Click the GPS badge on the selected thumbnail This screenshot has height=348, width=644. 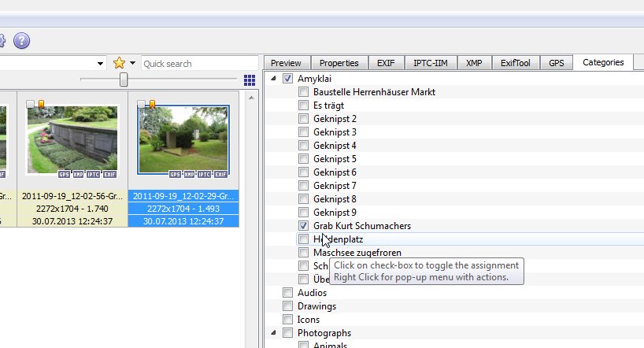(x=175, y=174)
